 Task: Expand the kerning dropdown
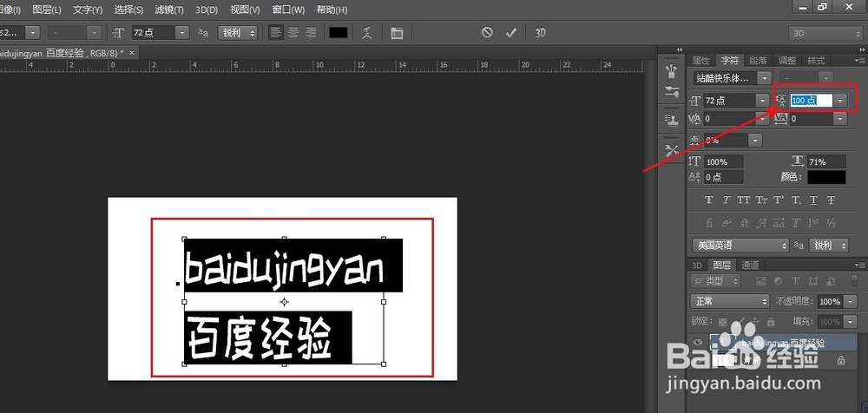click(x=763, y=119)
